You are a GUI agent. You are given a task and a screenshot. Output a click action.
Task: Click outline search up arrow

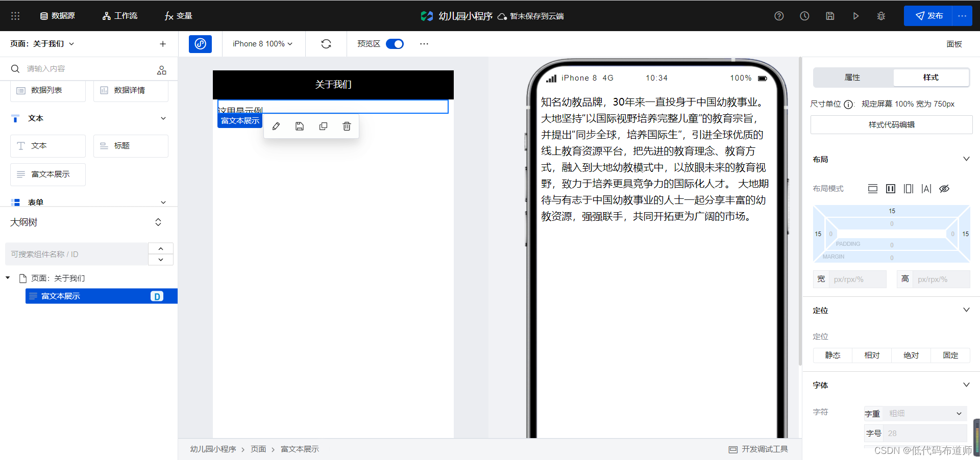click(161, 248)
